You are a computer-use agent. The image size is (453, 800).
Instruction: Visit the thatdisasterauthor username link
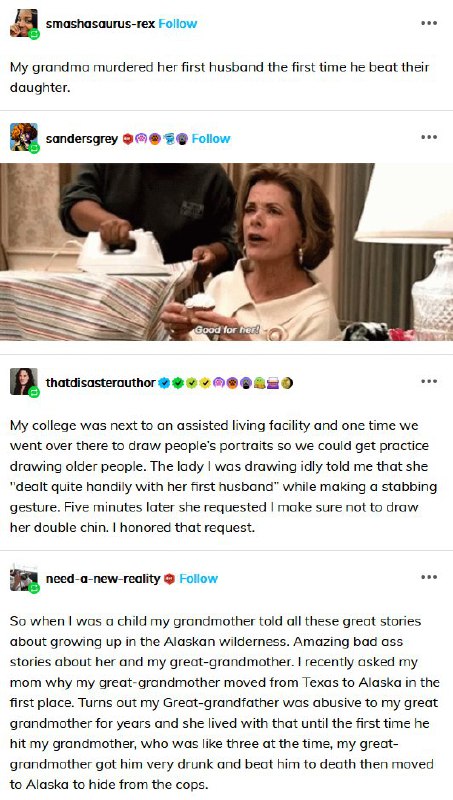tap(100, 383)
